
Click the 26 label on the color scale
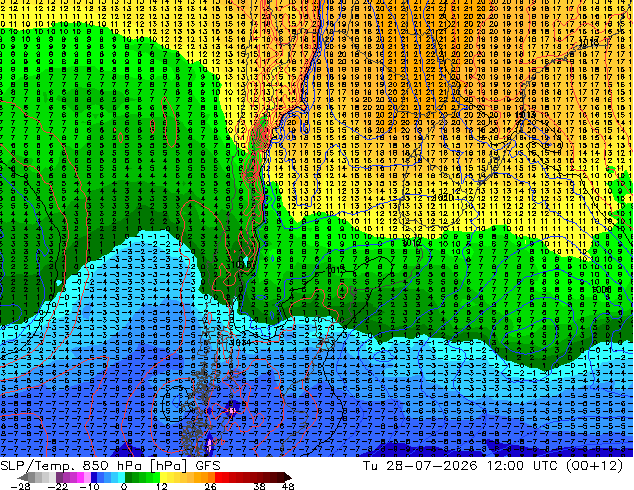(x=210, y=486)
